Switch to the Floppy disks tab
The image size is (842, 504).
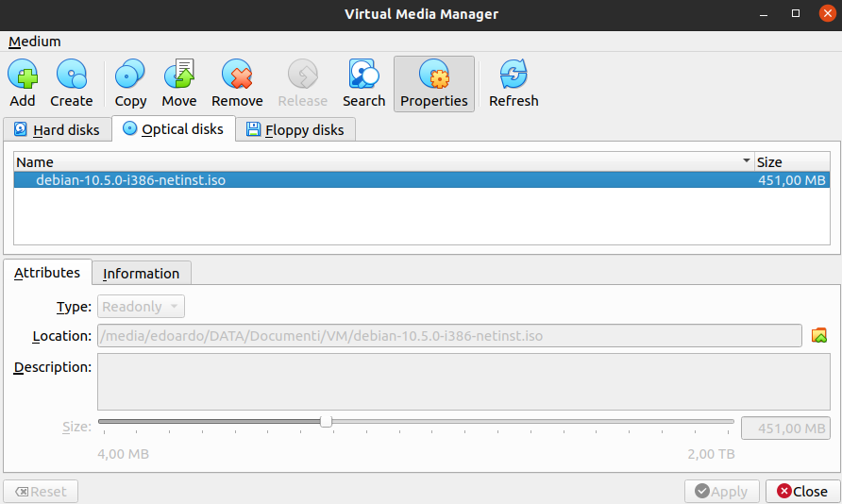click(x=295, y=130)
